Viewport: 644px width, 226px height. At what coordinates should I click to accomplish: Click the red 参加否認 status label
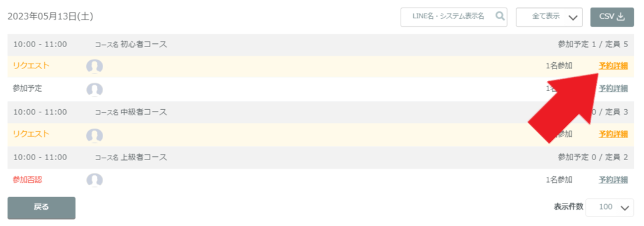tap(28, 180)
